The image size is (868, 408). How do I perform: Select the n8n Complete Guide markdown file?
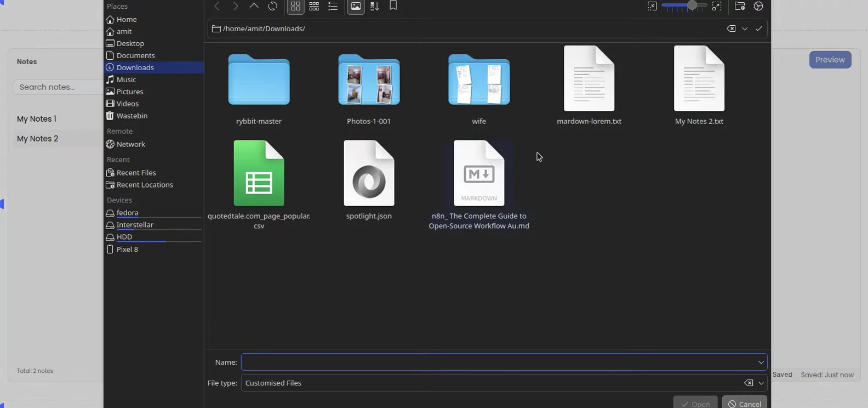click(x=479, y=184)
